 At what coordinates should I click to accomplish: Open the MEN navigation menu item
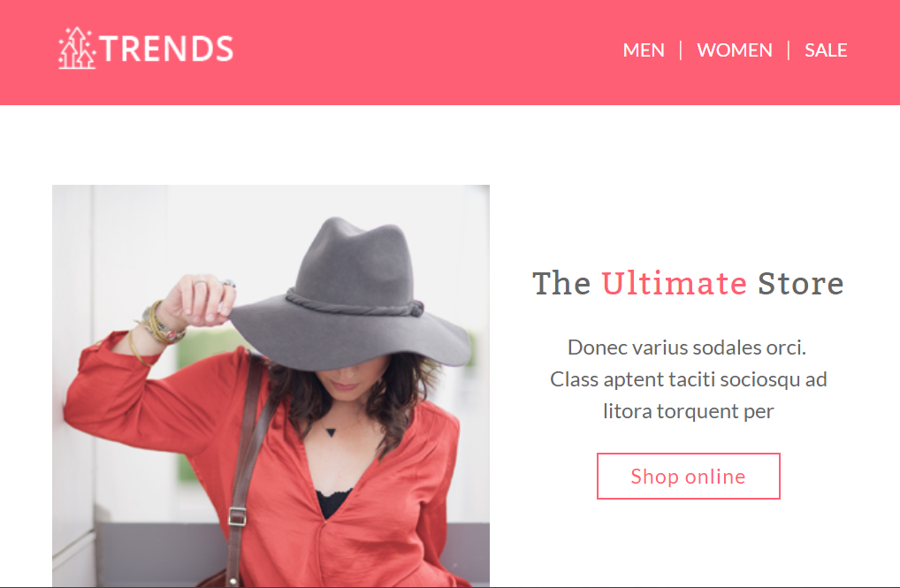(x=644, y=50)
